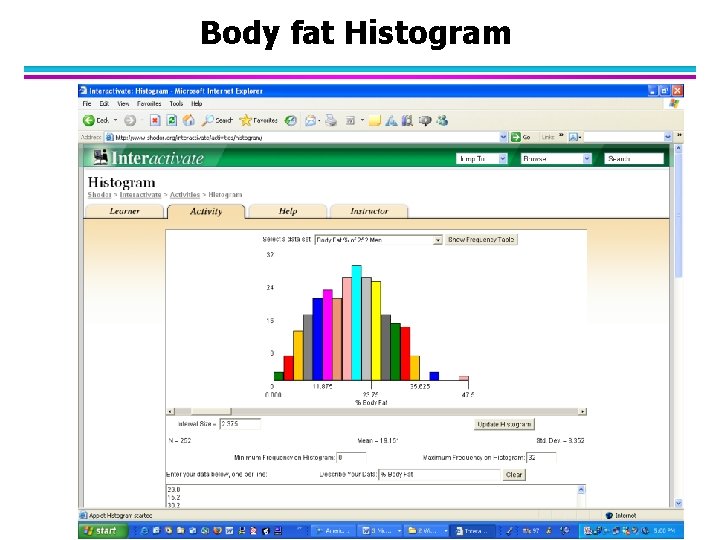Screen dimensions: 720x540
Task: Expand the Mail button dropdown arrow
Action: click(319, 121)
